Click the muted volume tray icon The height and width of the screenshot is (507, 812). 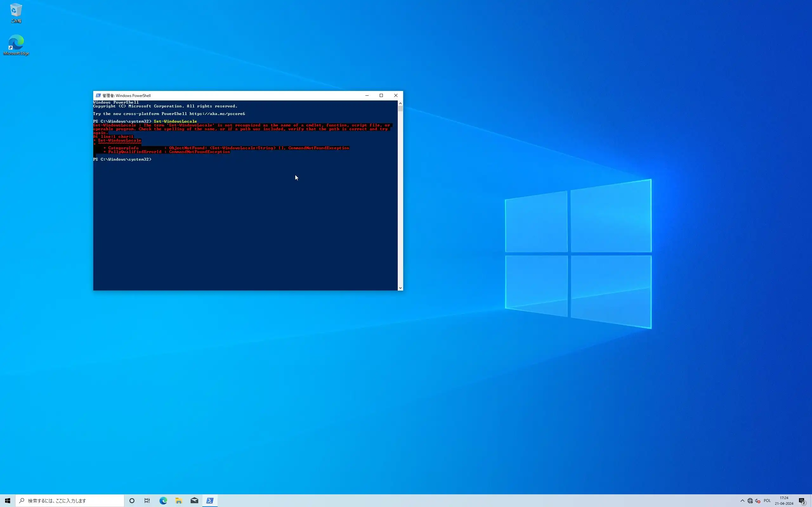(758, 501)
